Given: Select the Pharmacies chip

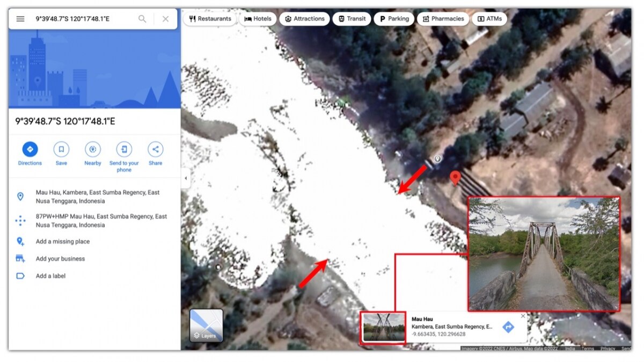Looking at the screenshot, I should [443, 19].
